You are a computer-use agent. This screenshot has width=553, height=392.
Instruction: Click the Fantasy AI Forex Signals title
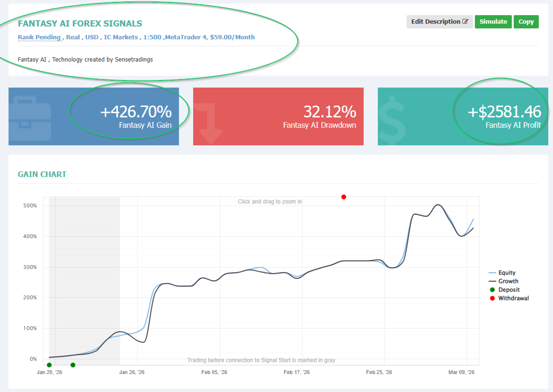click(80, 24)
